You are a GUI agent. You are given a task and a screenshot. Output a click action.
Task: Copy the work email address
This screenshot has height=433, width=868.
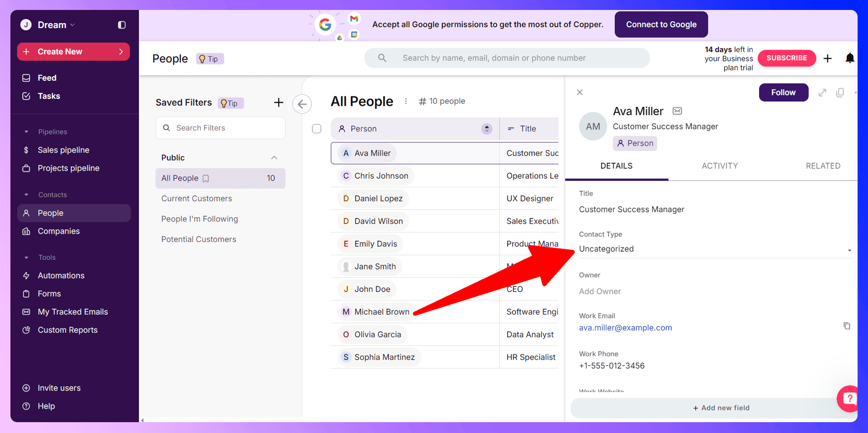click(x=847, y=326)
